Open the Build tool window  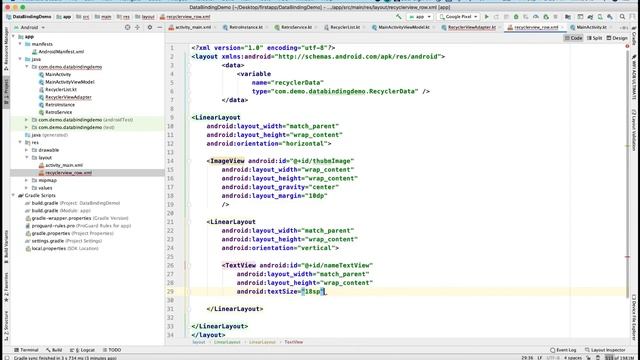54,350
